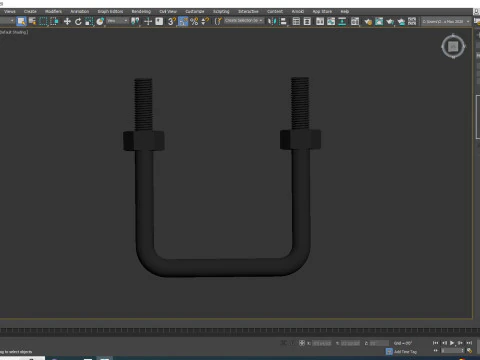Toggle Absolute/Offset transform type-in mode
Viewport: 480px width, 360px height.
[302, 343]
